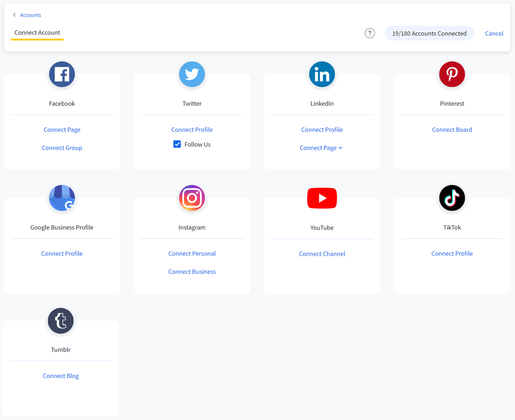The height and width of the screenshot is (420, 515).
Task: Click the back chevron beside Accounts
Action: pyautogui.click(x=14, y=15)
